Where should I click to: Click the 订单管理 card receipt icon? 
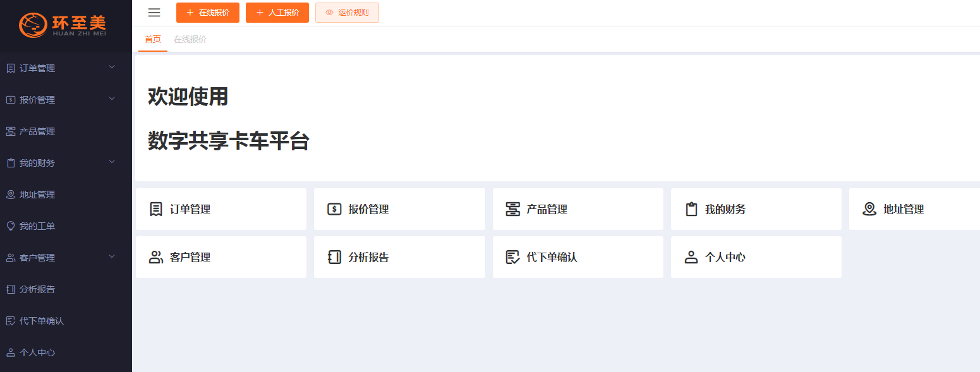156,209
